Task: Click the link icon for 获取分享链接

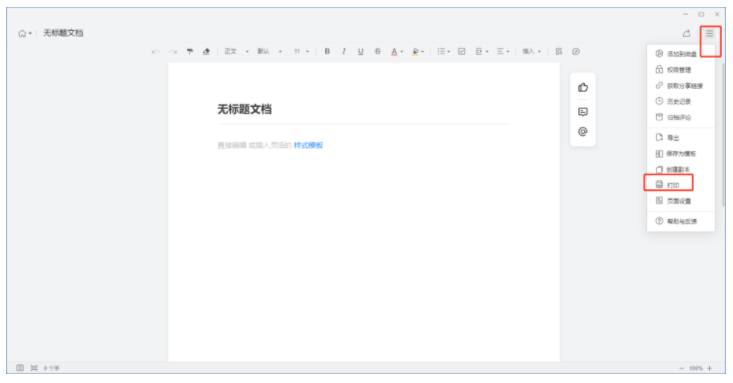Action: pyautogui.click(x=659, y=85)
